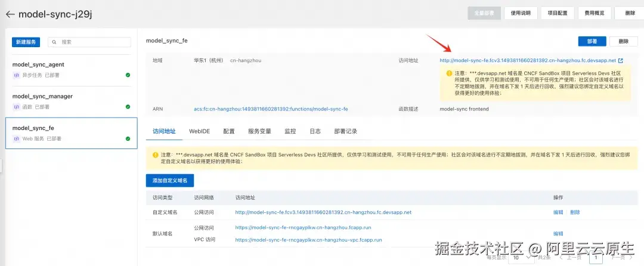The height and width of the screenshot is (266, 644).
Task: Click the 函数 type icon under model_sync_manager
Action: point(17,107)
